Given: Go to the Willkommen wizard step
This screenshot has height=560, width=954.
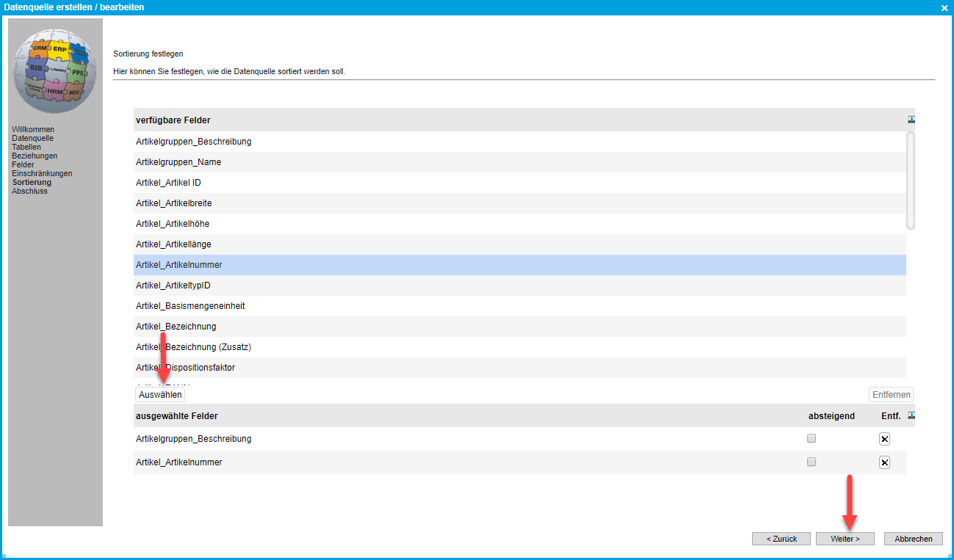Looking at the screenshot, I should (x=33, y=129).
